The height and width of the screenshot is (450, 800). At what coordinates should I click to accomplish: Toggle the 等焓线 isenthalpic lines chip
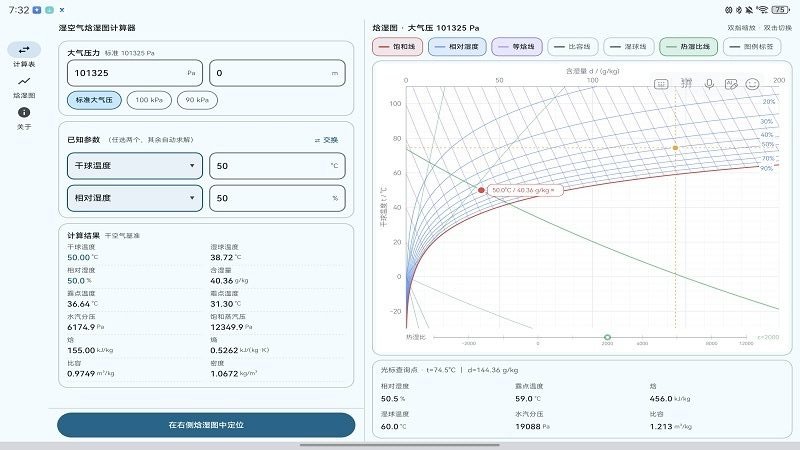tap(517, 46)
